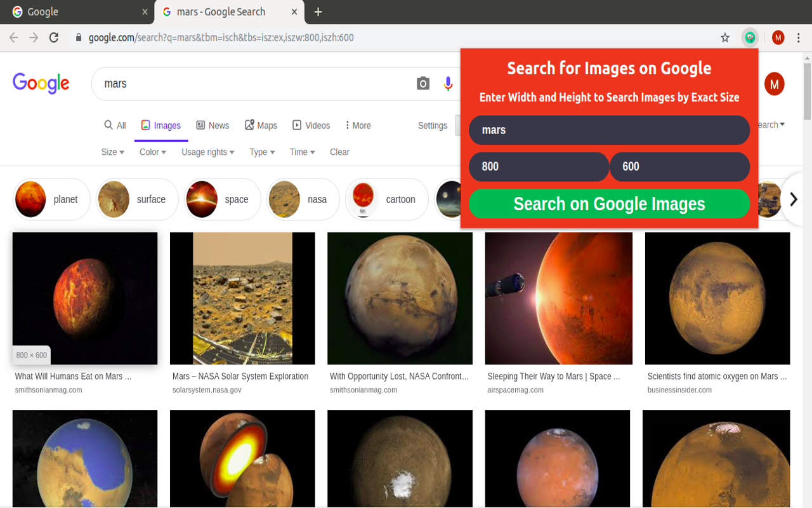Image resolution: width=812 pixels, height=508 pixels.
Task: Click the browser back arrow
Action: pyautogui.click(x=14, y=37)
